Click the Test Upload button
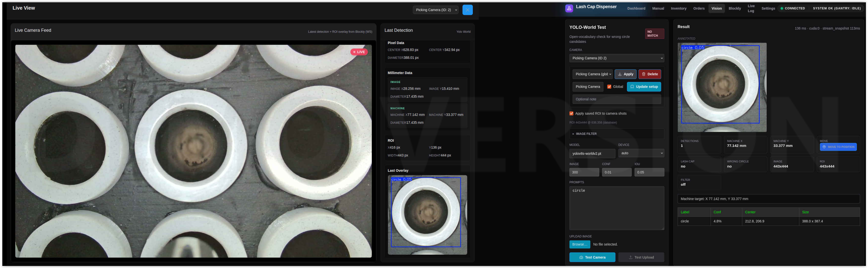868x268 pixels. point(641,257)
